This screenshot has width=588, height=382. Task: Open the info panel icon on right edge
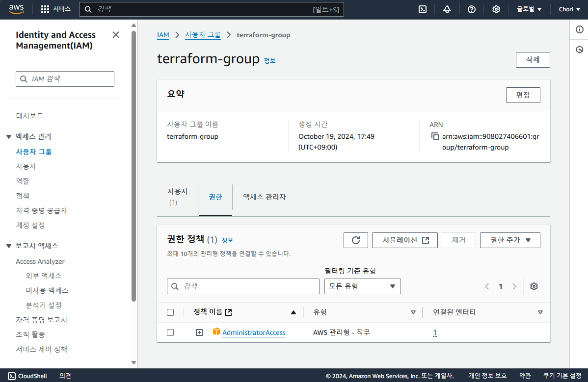(x=580, y=29)
